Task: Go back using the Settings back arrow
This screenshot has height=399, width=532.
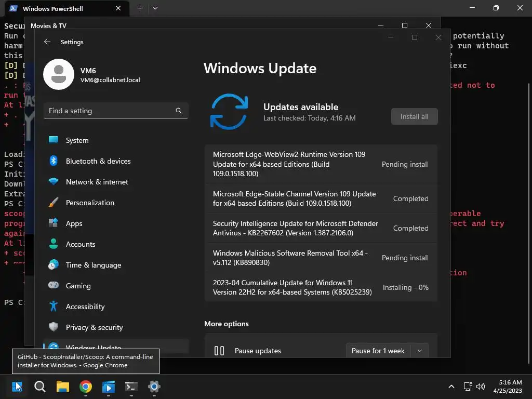Action: click(47, 42)
